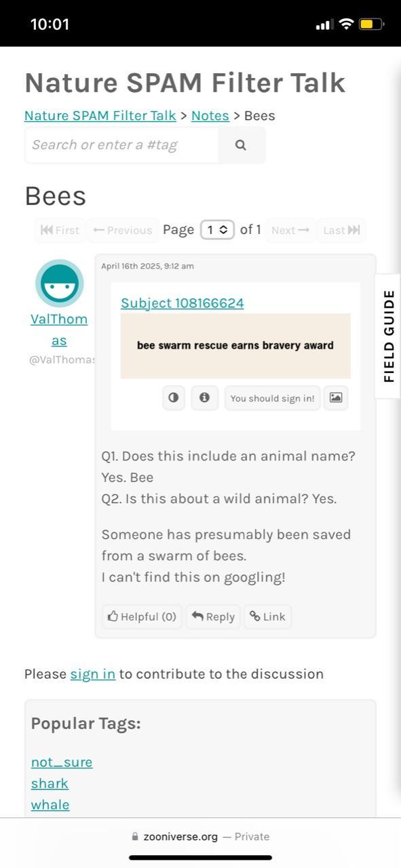Open the Nature SPAM Filter Talk breadcrumb link
This screenshot has width=401, height=868.
[100, 115]
